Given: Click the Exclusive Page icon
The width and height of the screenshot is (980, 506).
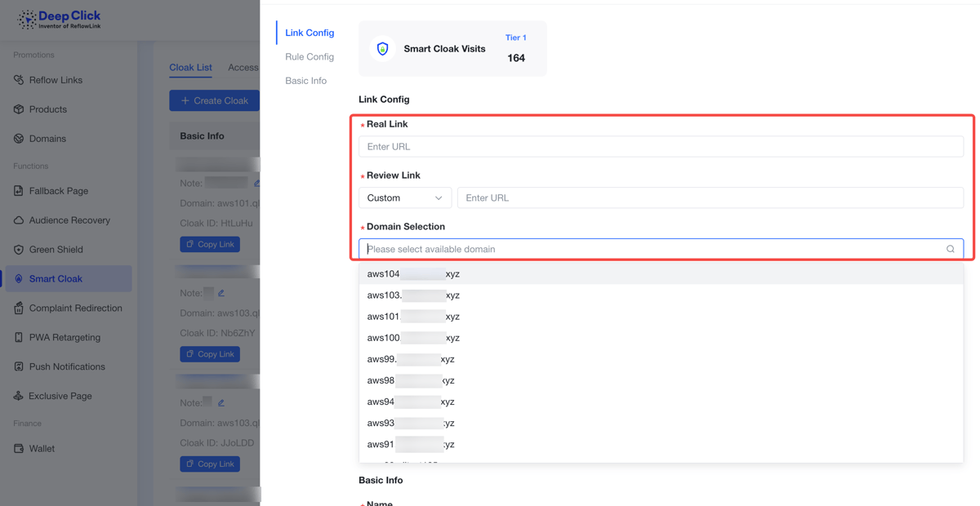Looking at the screenshot, I should click(x=19, y=396).
